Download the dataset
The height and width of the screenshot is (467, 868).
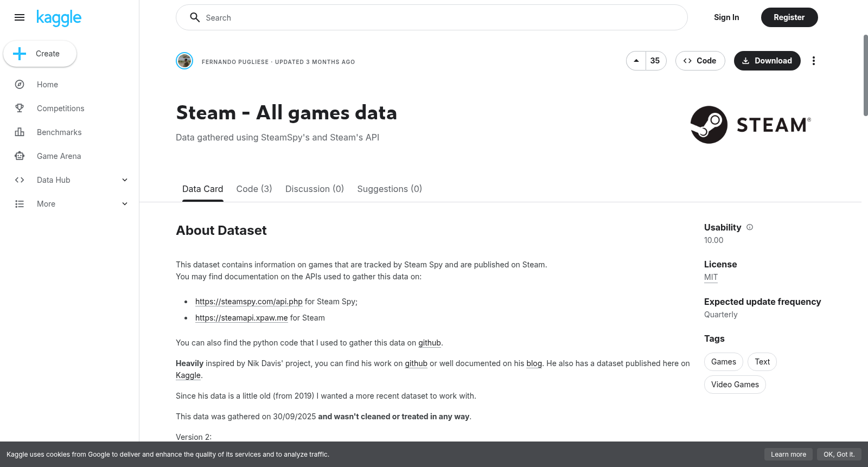[767, 61]
